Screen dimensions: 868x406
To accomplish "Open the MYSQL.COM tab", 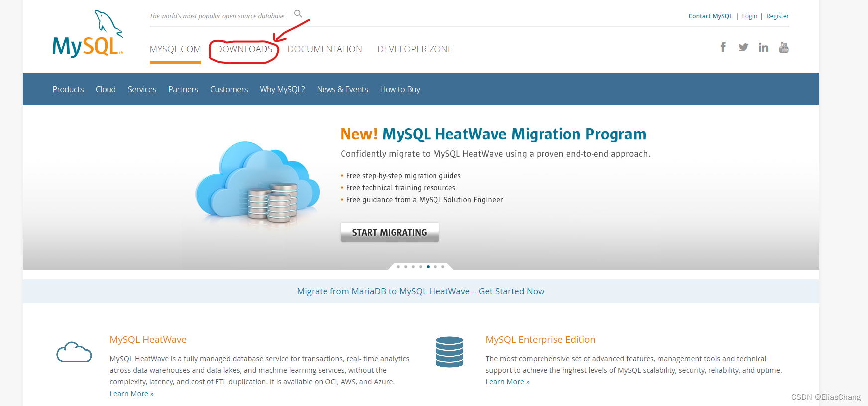I will (x=175, y=49).
